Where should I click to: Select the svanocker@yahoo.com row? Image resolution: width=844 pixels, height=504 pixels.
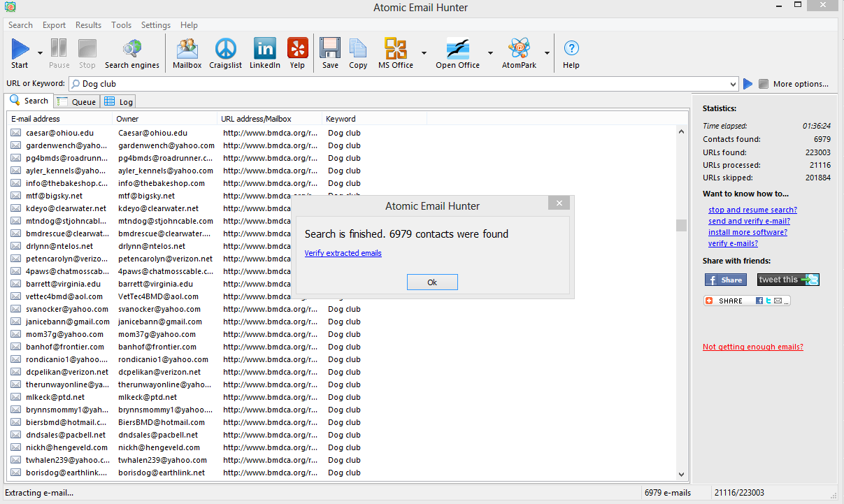tap(341, 309)
